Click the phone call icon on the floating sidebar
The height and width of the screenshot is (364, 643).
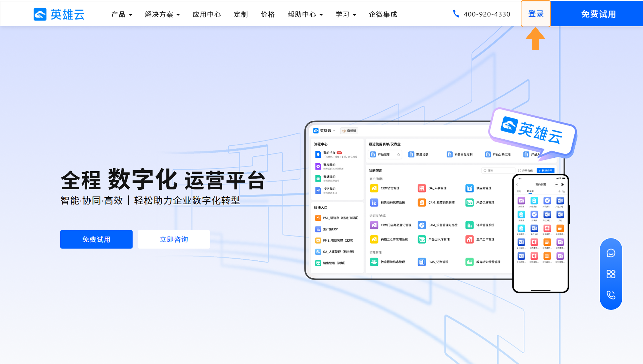611,295
